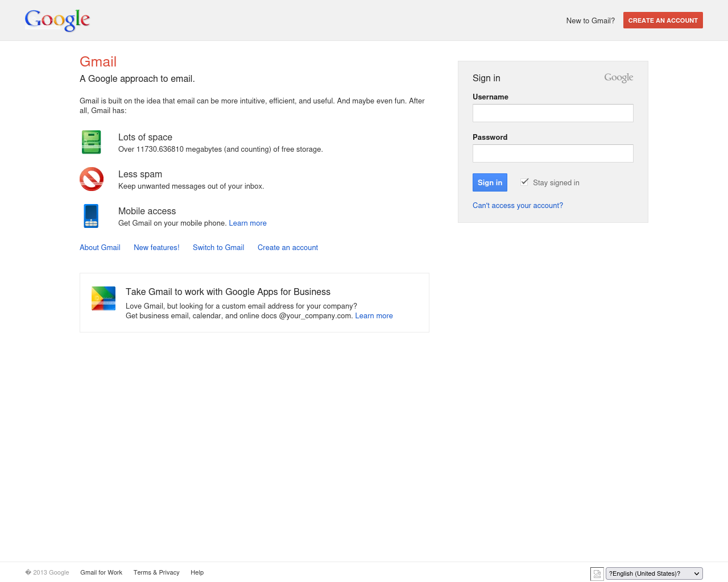Click the green file cabinet storage icon

pyautogui.click(x=91, y=142)
